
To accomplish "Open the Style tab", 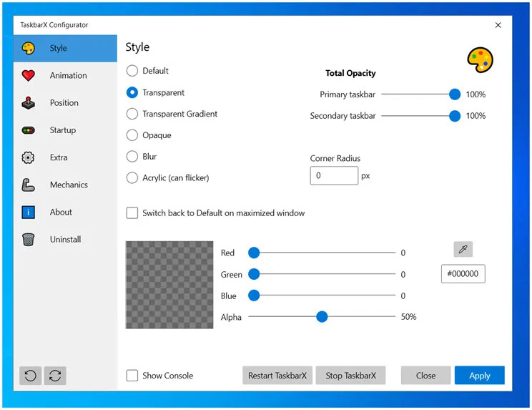I will point(65,48).
